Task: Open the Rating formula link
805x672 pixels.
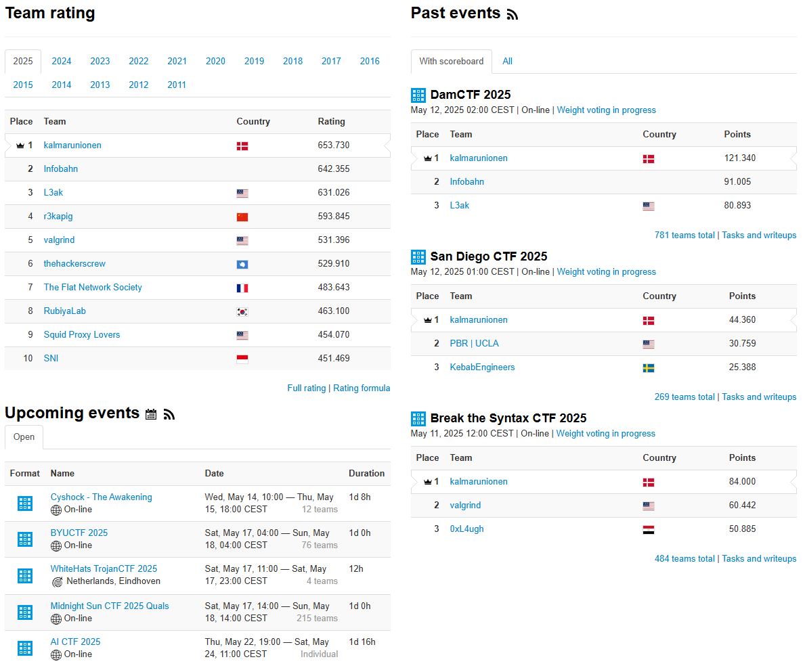Action: (362, 388)
